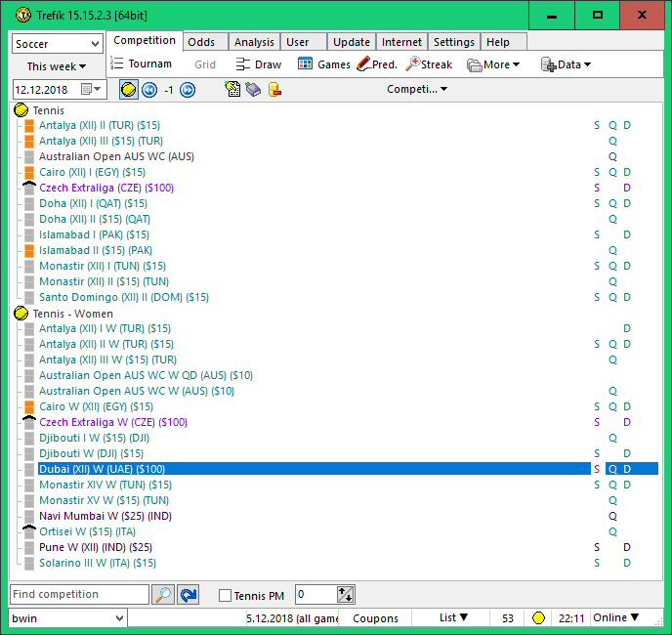Viewport: 672px width, 635px height.
Task: Expand the This week dropdown
Action: coord(57,66)
